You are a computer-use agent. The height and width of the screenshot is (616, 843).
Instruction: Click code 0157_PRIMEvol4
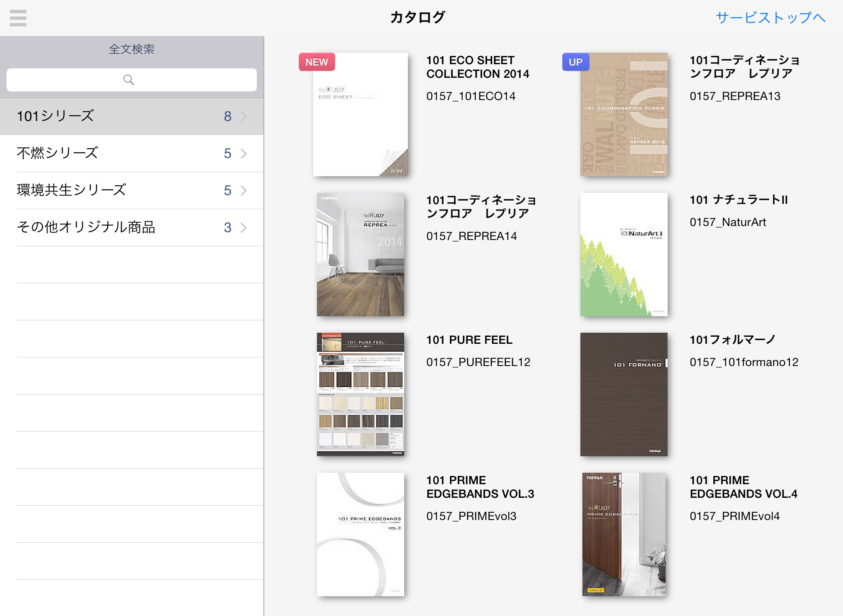click(735, 516)
